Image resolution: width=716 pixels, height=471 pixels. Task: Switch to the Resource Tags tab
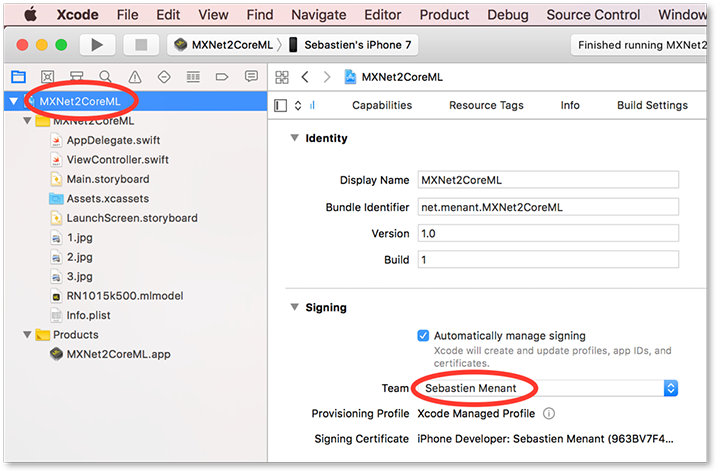(486, 105)
